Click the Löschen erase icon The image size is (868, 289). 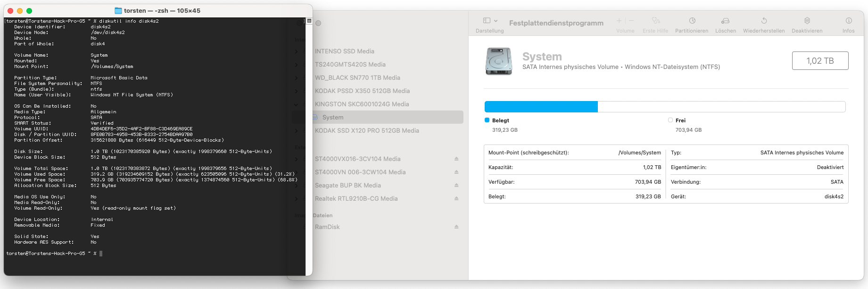point(725,21)
